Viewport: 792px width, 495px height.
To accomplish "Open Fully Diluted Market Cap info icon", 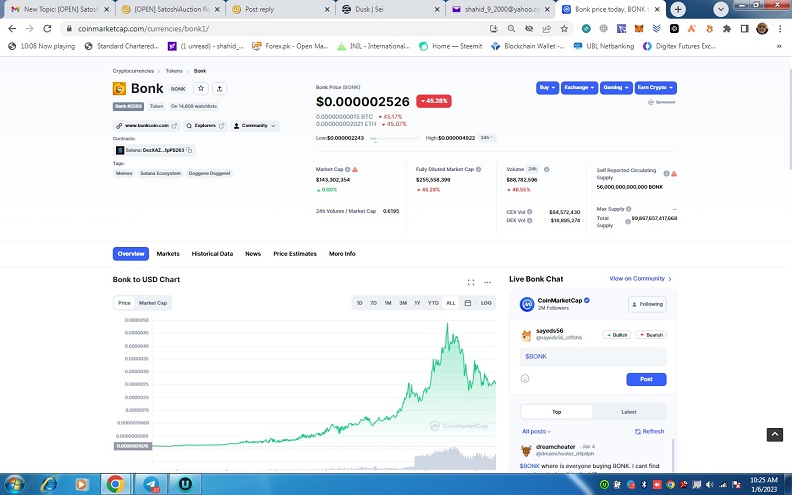I will (x=478, y=170).
